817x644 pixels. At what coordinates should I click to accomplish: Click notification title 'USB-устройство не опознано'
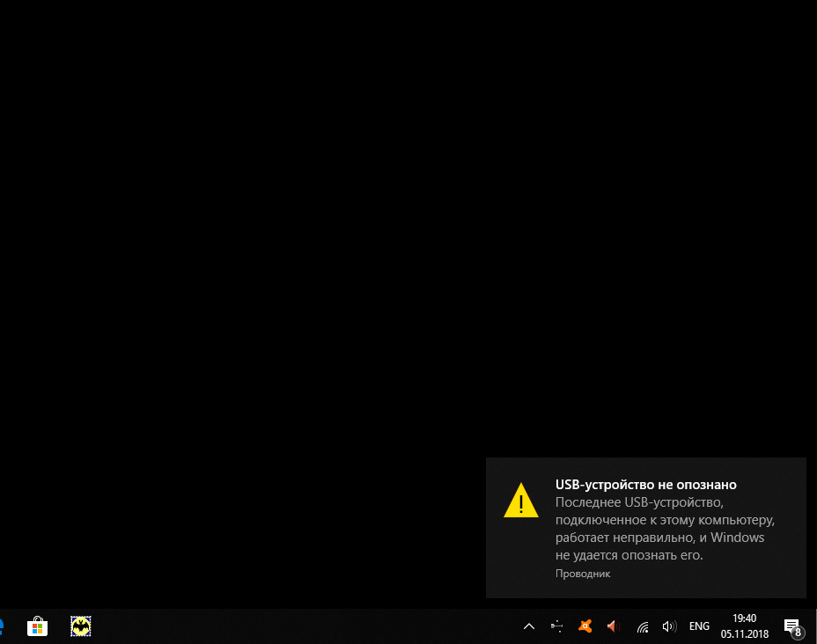pyautogui.click(x=646, y=485)
